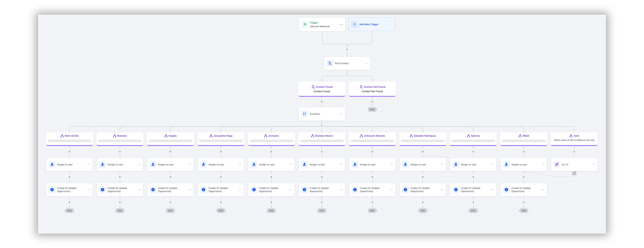Image resolution: width=644 pixels, height=248 pixels.
Task: Open Assign to user options under Moin Ud Din
Action: (89, 164)
